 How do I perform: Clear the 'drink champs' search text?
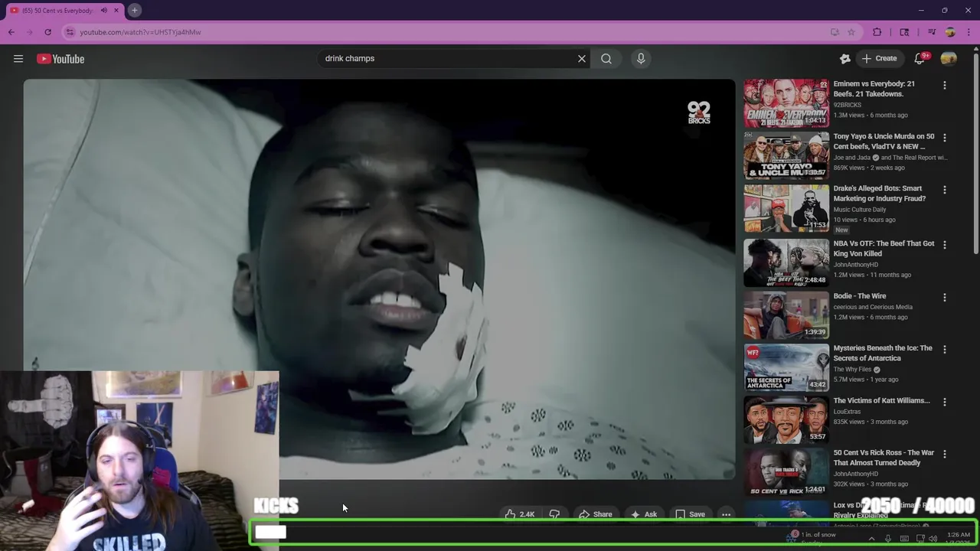coord(582,58)
